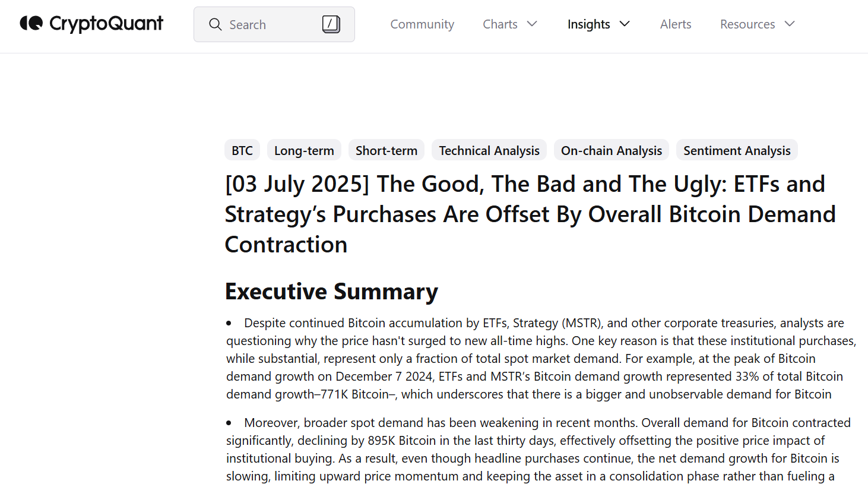Click the 03 July 2025 article title

click(x=530, y=214)
